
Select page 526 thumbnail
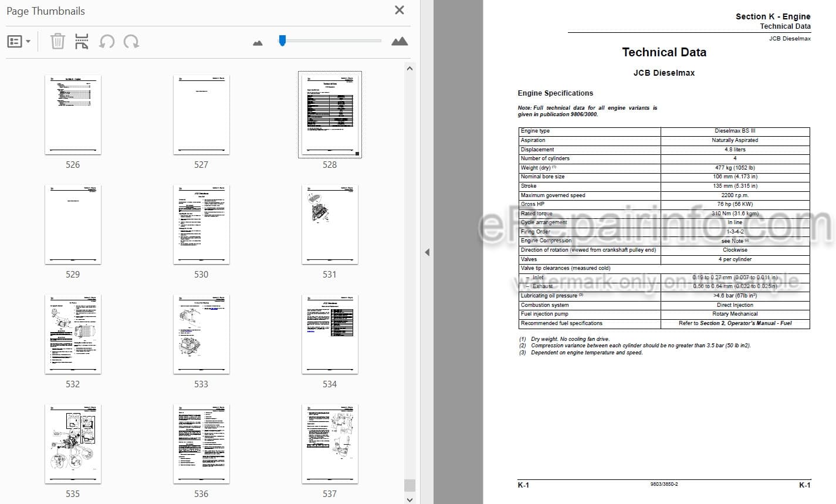(73, 114)
